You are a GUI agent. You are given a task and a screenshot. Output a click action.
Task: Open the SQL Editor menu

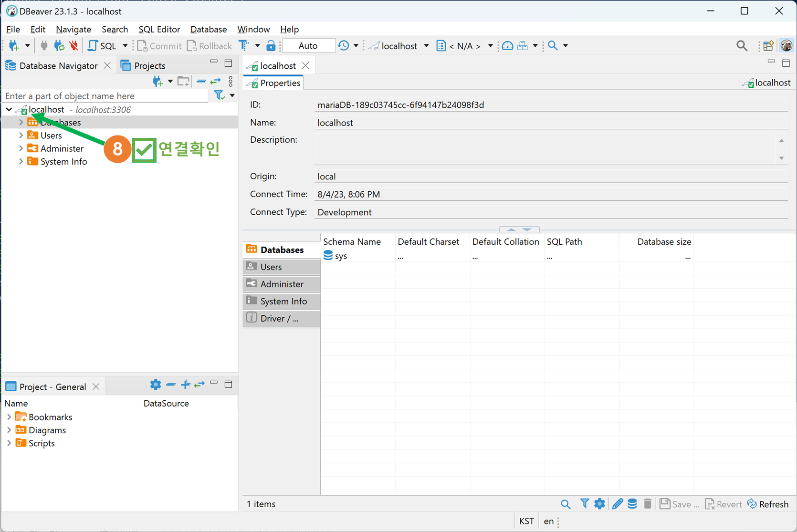click(x=159, y=29)
